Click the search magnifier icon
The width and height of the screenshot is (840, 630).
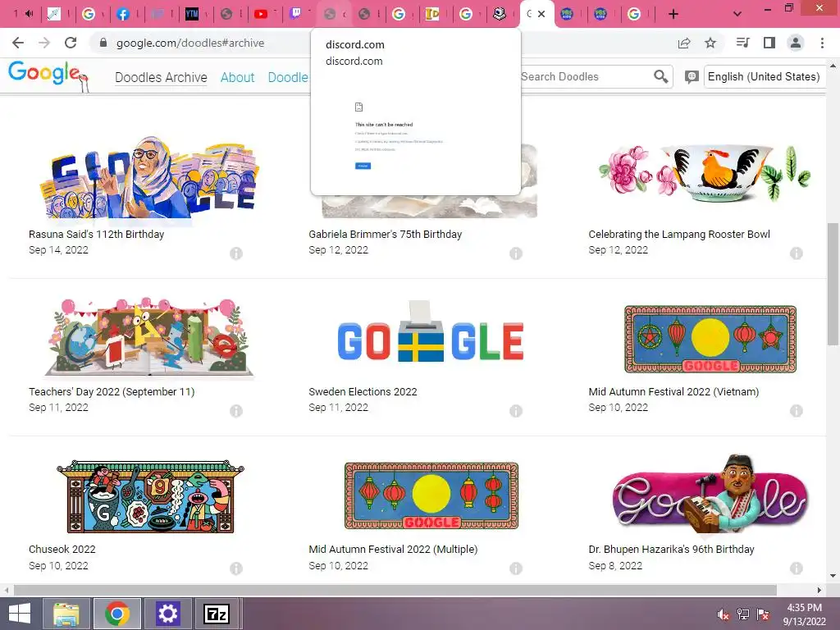(661, 76)
